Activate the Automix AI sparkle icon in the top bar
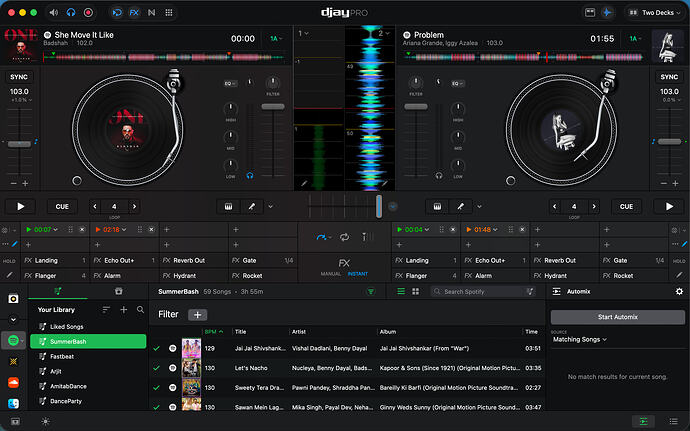 [x=607, y=12]
